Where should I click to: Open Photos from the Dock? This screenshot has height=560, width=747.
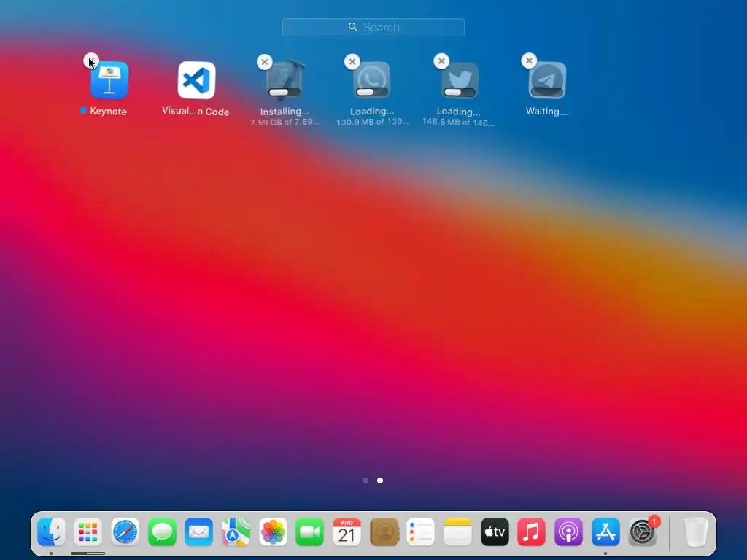click(273, 532)
